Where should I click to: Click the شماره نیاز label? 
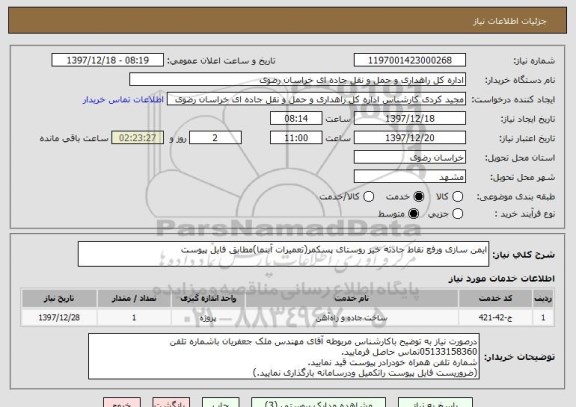point(534,61)
